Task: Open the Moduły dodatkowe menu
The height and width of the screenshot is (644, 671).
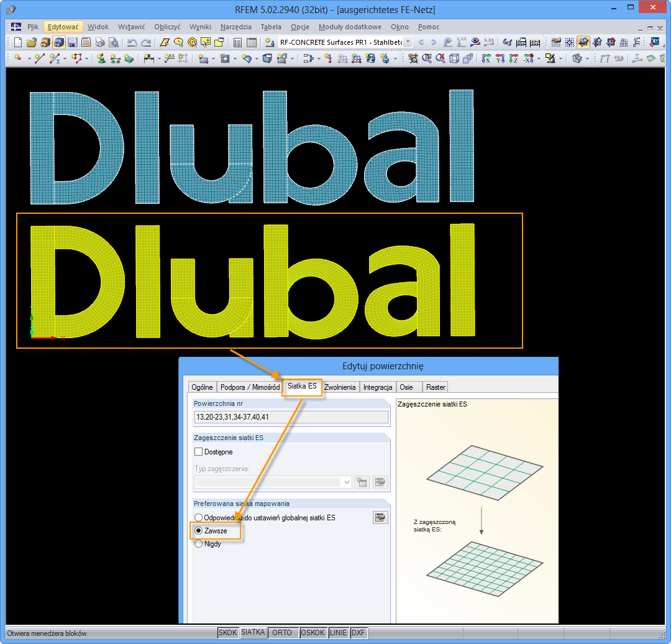Action: pos(350,27)
